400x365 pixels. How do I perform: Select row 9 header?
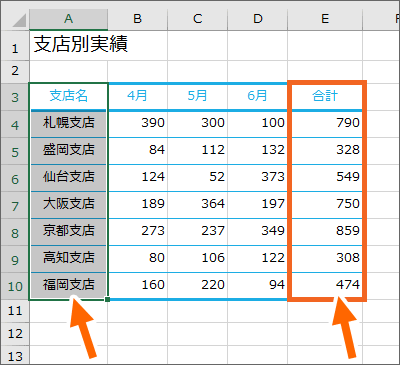[x=15, y=260]
